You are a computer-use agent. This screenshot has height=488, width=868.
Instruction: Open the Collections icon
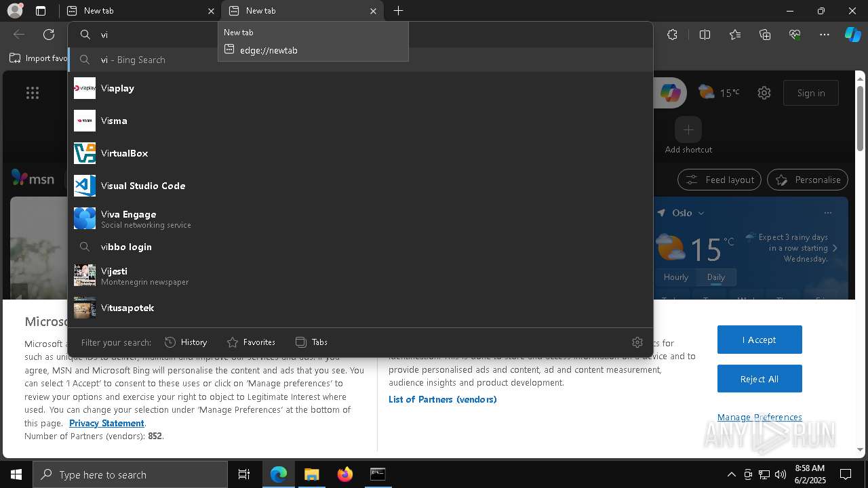click(765, 35)
